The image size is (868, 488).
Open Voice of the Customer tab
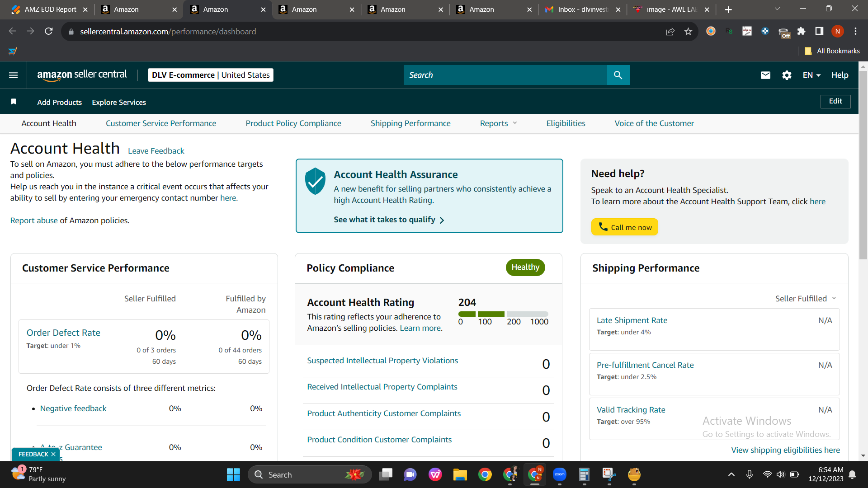[654, 123]
